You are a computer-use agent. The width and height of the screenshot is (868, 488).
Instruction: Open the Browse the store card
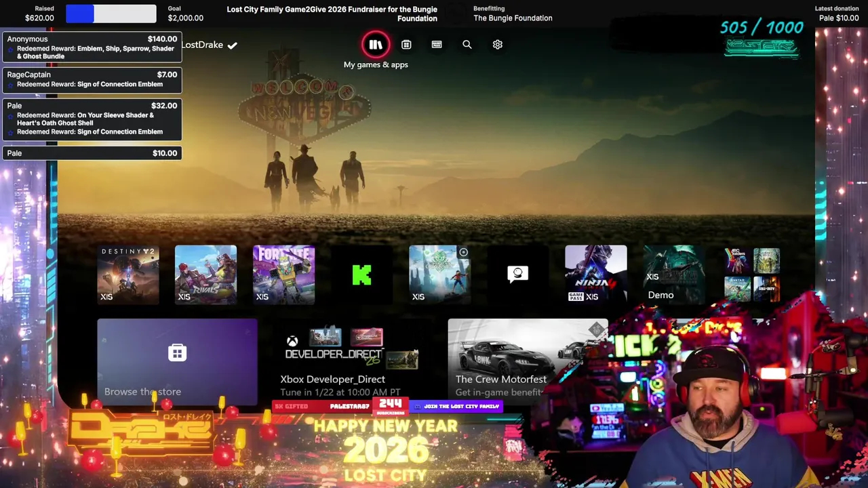[177, 362]
